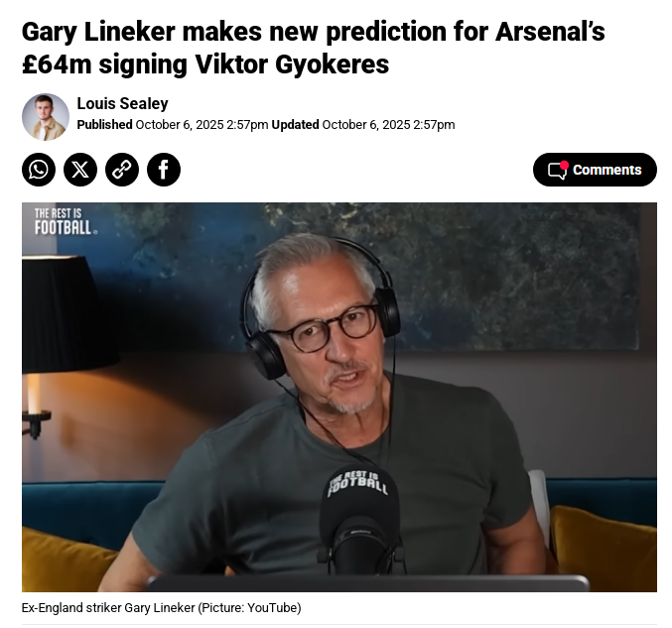This screenshot has height=628, width=672.
Task: Click the Ex-England striker image caption
Action: [x=162, y=608]
